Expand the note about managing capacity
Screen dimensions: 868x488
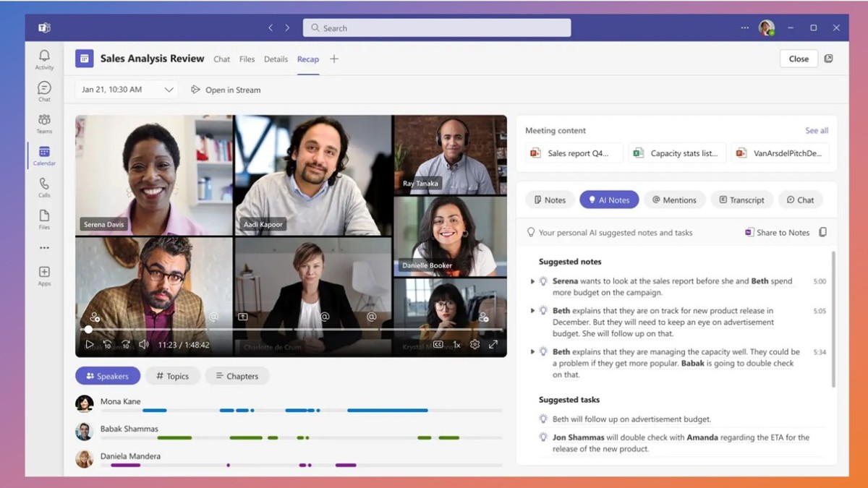tap(533, 352)
